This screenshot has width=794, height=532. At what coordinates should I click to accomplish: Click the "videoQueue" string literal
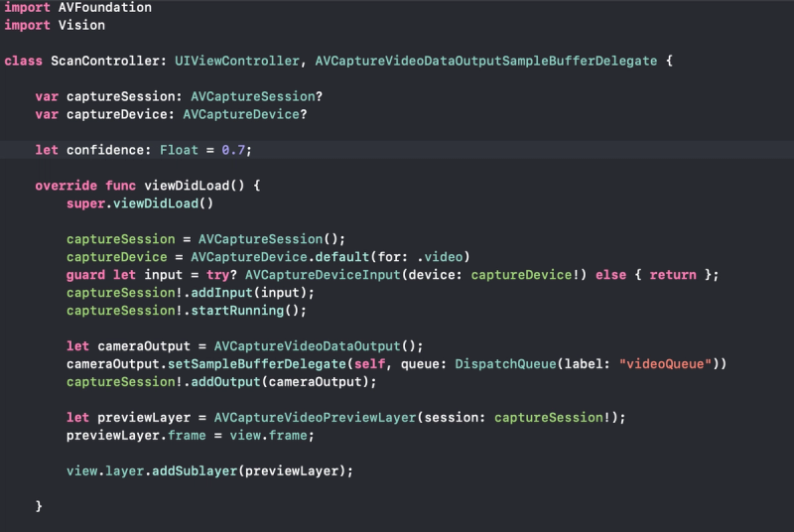tap(665, 364)
